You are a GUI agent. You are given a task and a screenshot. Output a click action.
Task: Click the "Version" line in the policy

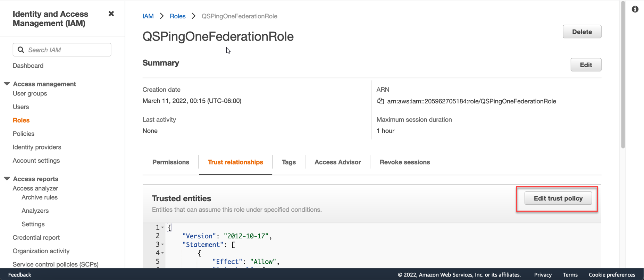tap(227, 236)
